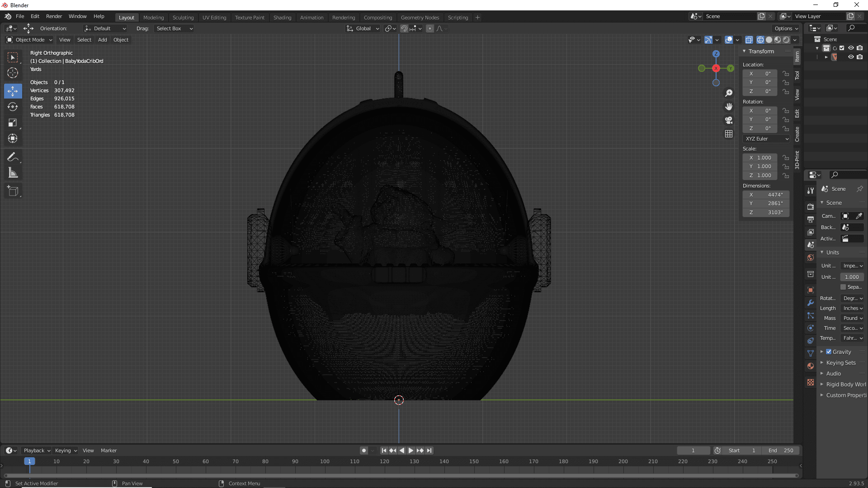Screen dimensions: 868x488
Task: Drag the timeline frame 1 marker
Action: click(29, 461)
